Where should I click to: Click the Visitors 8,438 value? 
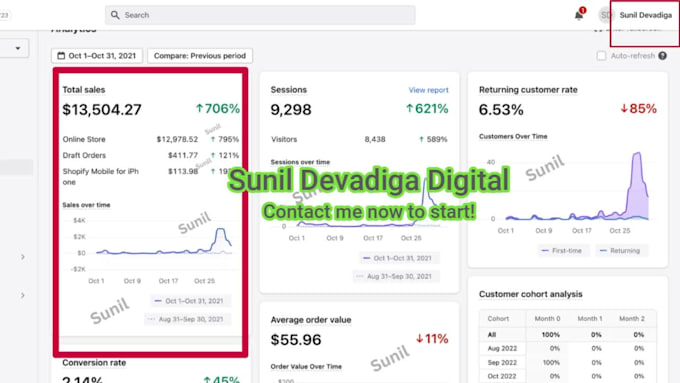click(x=375, y=139)
